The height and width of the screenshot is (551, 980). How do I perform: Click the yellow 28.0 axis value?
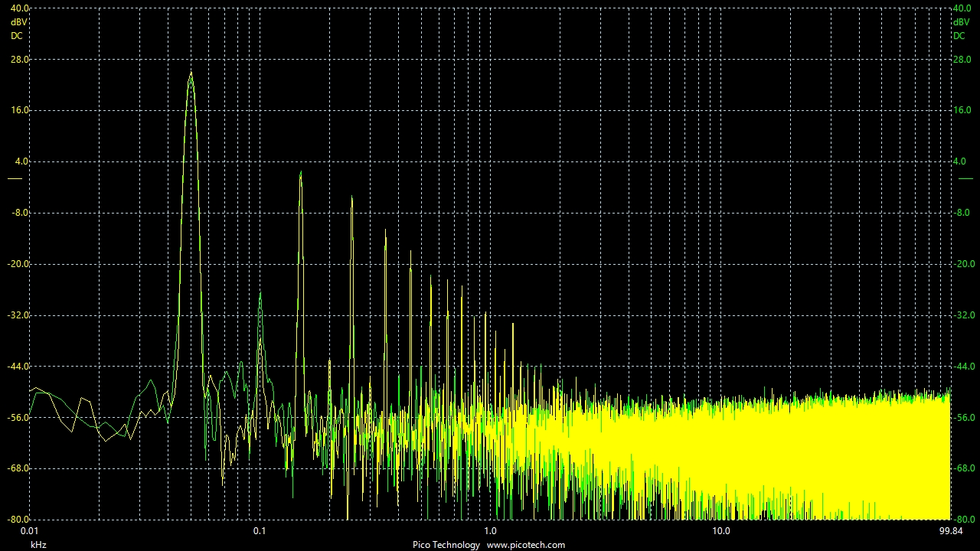(x=19, y=59)
